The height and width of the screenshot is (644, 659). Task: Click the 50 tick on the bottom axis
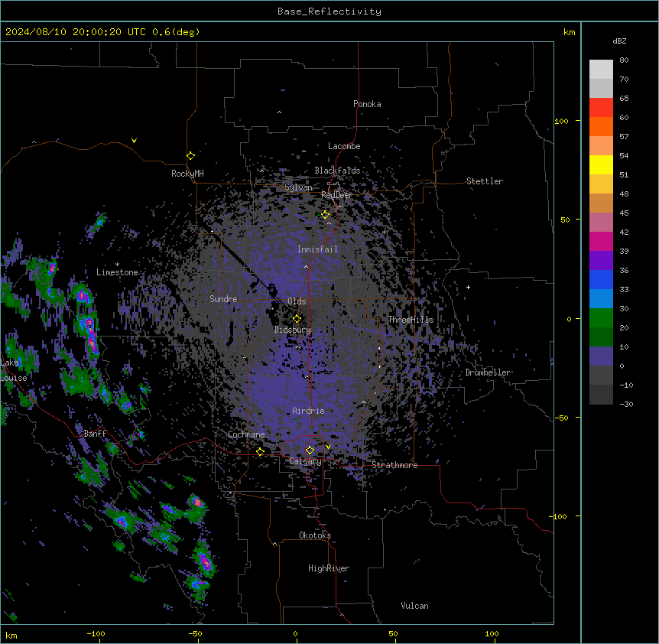(393, 633)
